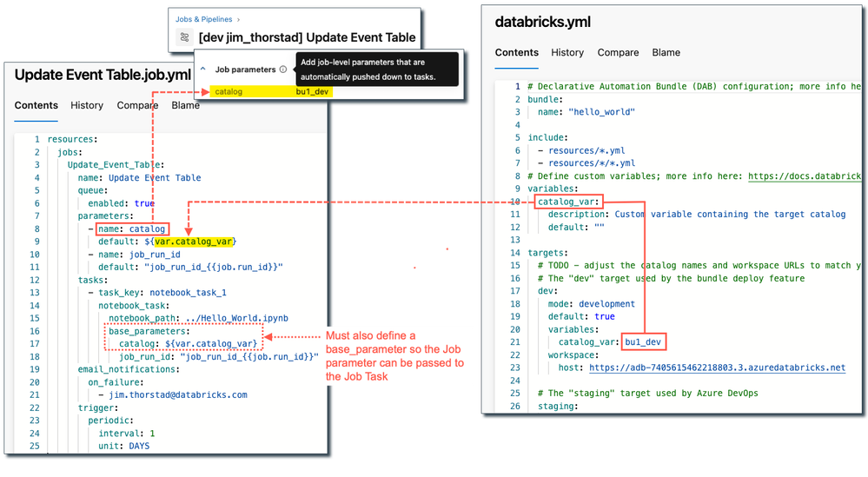Click line number 8 in job.yml editor

36,229
